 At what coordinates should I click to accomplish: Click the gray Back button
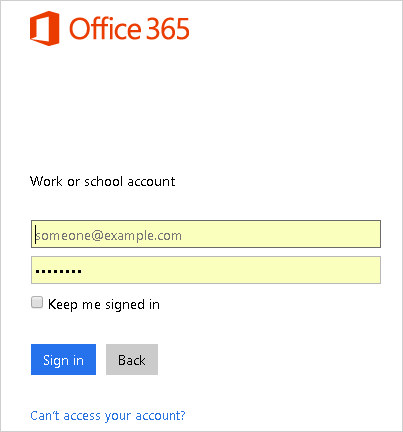tap(132, 359)
